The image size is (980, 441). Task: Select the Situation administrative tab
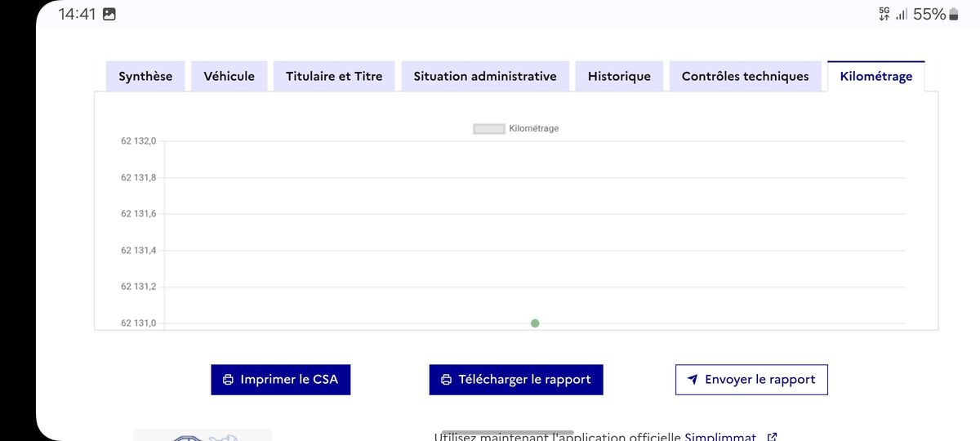(485, 76)
